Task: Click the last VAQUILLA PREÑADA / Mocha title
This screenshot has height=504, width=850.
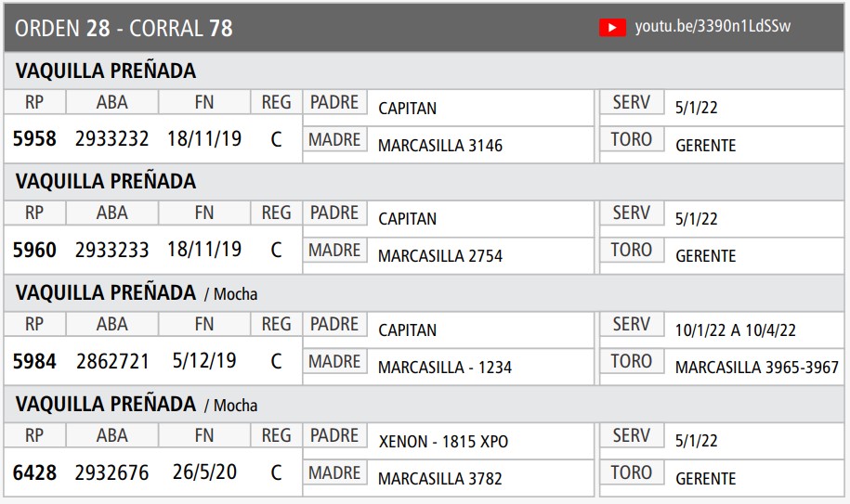Action: (137, 405)
